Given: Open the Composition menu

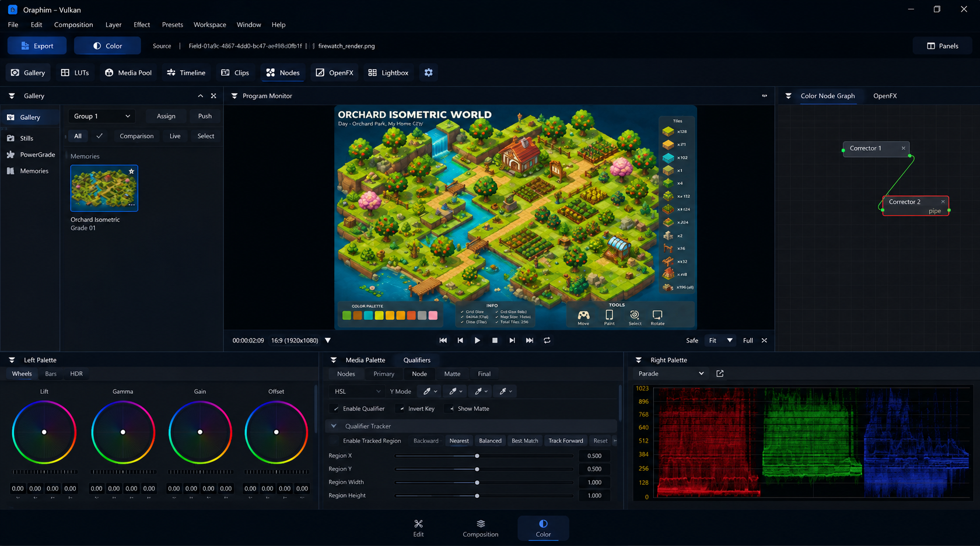Looking at the screenshot, I should (x=73, y=25).
